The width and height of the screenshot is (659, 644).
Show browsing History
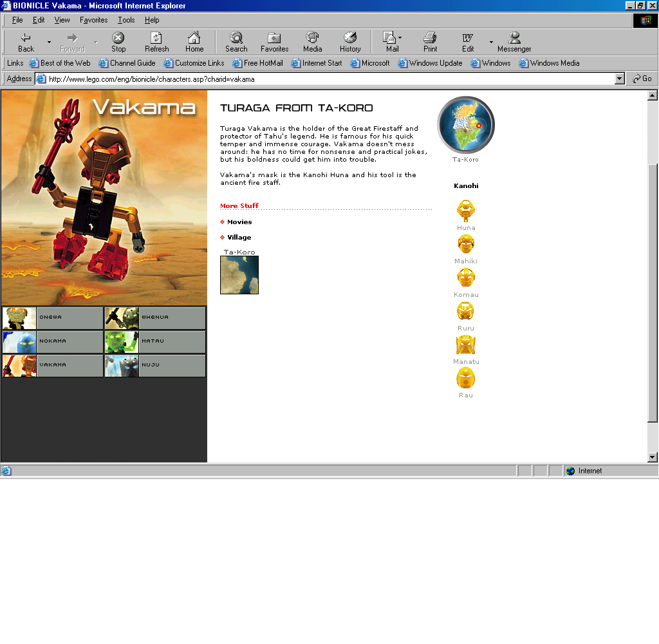click(x=350, y=43)
